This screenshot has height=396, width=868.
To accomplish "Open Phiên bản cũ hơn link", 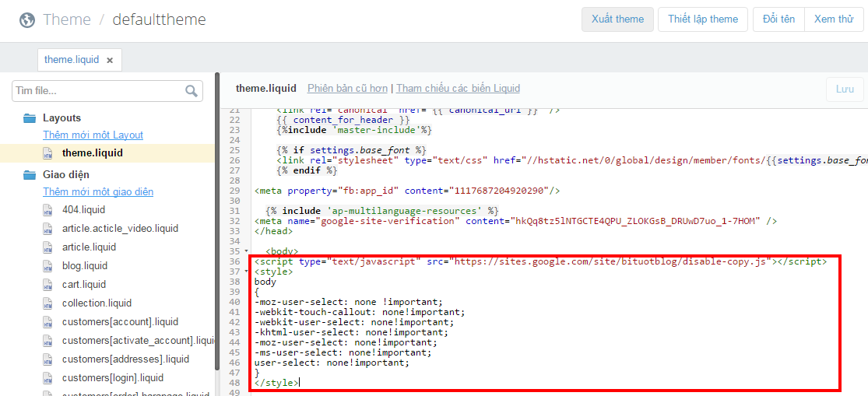I will [x=348, y=89].
